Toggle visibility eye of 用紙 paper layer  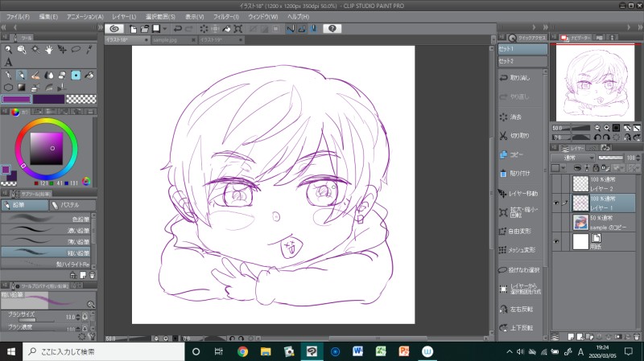[556, 242]
